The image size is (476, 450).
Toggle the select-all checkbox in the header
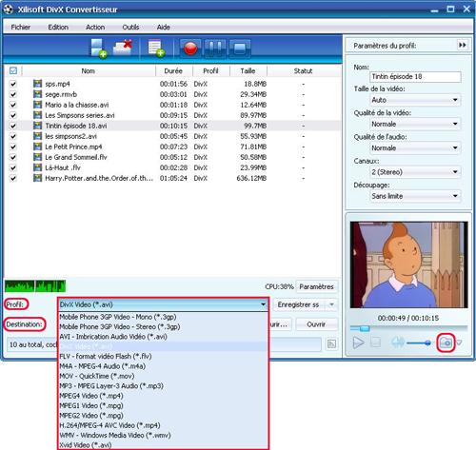[x=13, y=70]
